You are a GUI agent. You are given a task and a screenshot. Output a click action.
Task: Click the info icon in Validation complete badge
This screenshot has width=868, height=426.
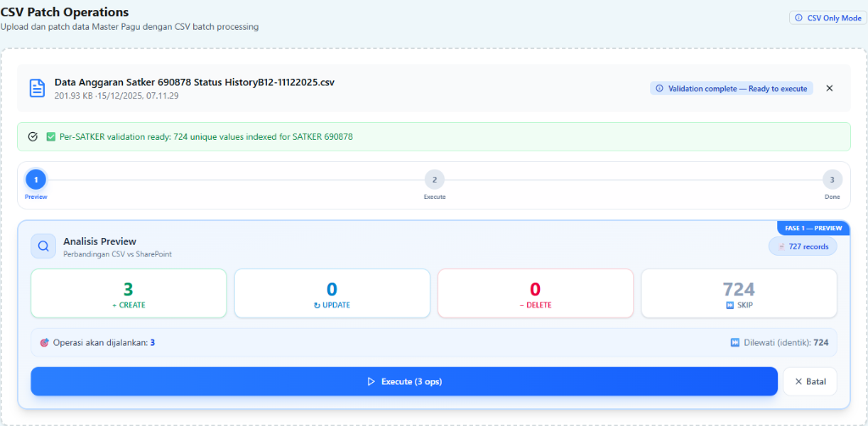[x=659, y=88]
